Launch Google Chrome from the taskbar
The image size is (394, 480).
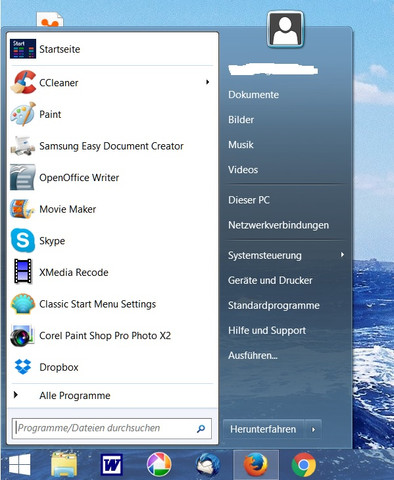(x=303, y=464)
